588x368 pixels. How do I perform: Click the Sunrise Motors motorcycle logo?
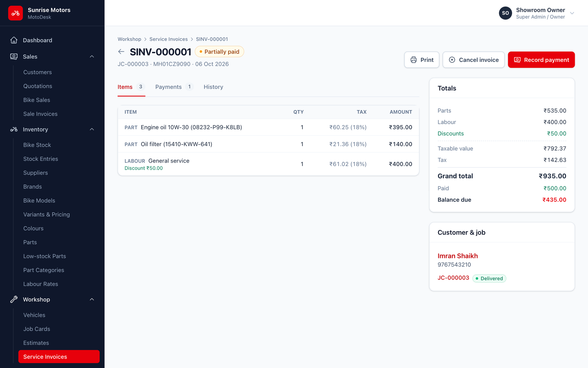(x=15, y=13)
